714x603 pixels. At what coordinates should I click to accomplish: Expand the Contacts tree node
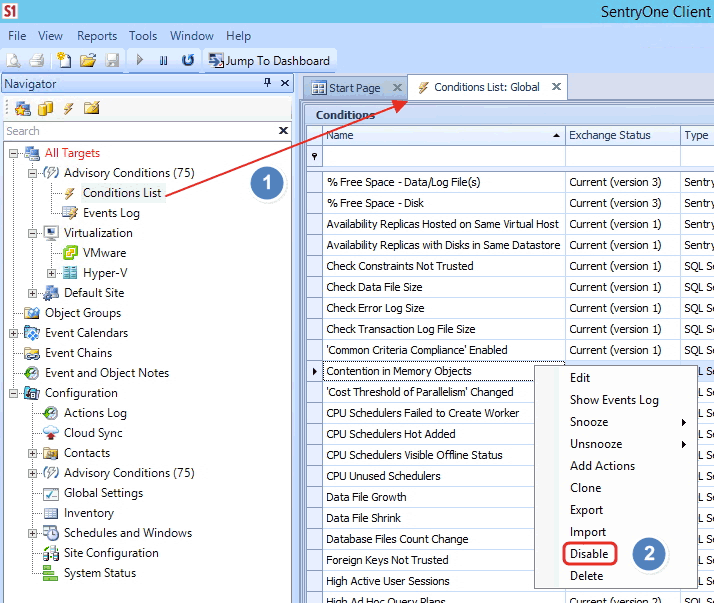[x=32, y=454]
